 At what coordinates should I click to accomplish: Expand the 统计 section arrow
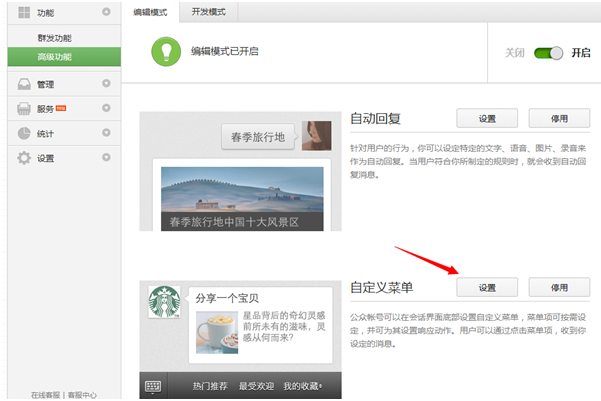pos(106,133)
